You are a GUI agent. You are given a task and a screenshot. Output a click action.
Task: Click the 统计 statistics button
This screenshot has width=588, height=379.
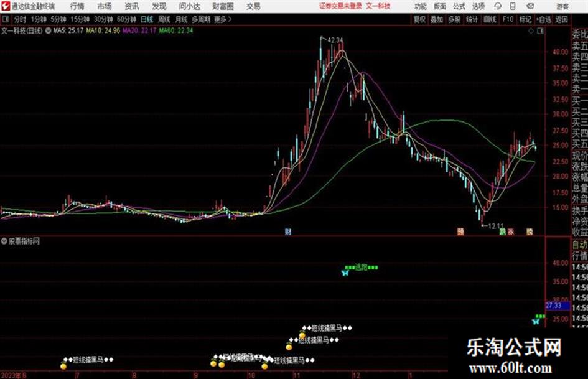[x=472, y=19]
